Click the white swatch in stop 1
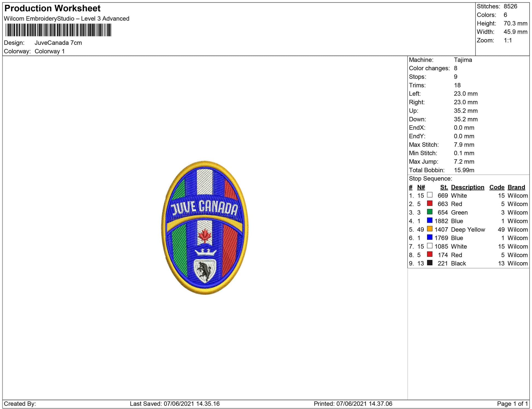This screenshot has width=532, height=409. click(429, 195)
